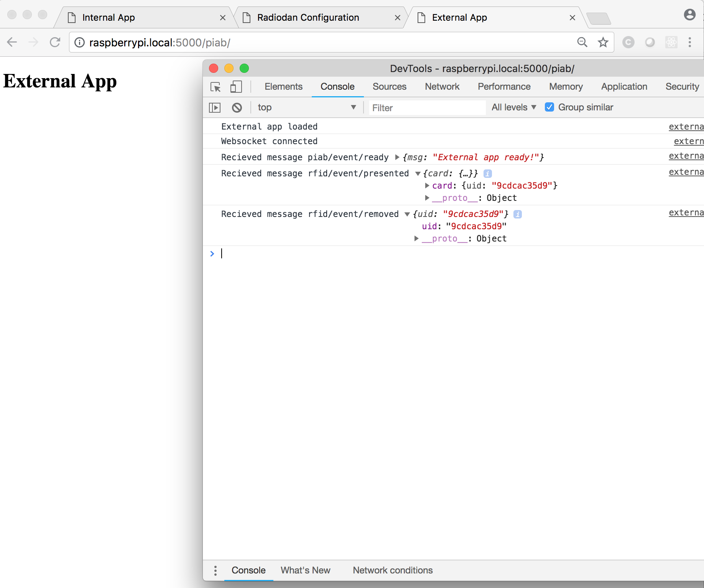The width and height of the screenshot is (704, 588).
Task: Switch to the Application panel
Action: (624, 87)
